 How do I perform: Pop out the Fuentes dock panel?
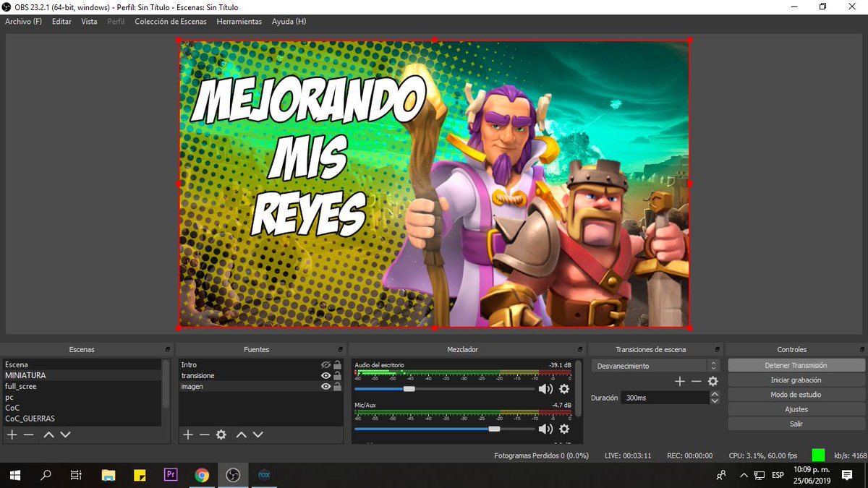click(340, 349)
